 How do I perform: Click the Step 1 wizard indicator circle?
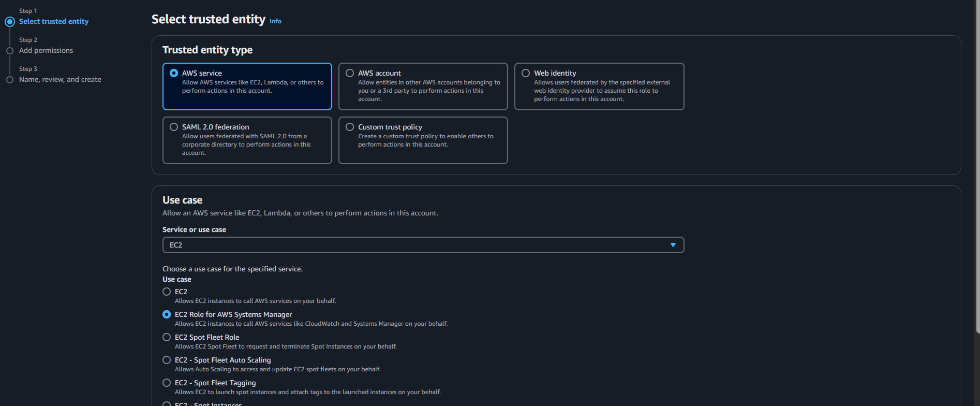click(10, 22)
